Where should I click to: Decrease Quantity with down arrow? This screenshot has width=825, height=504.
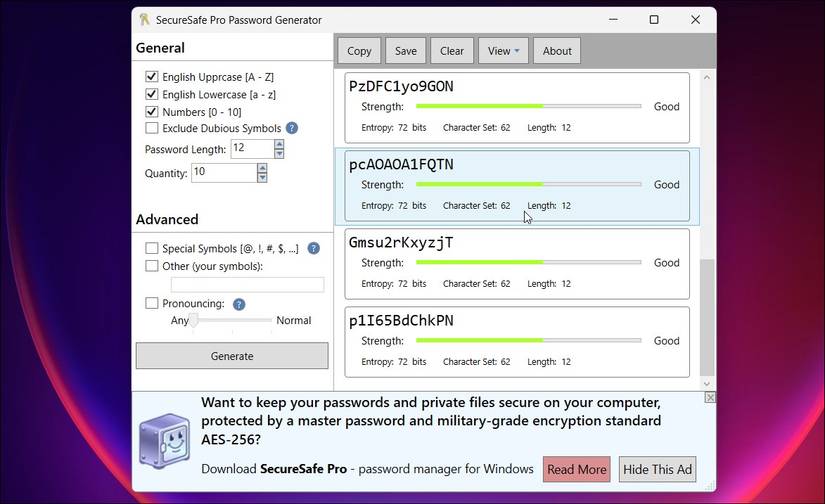click(262, 178)
